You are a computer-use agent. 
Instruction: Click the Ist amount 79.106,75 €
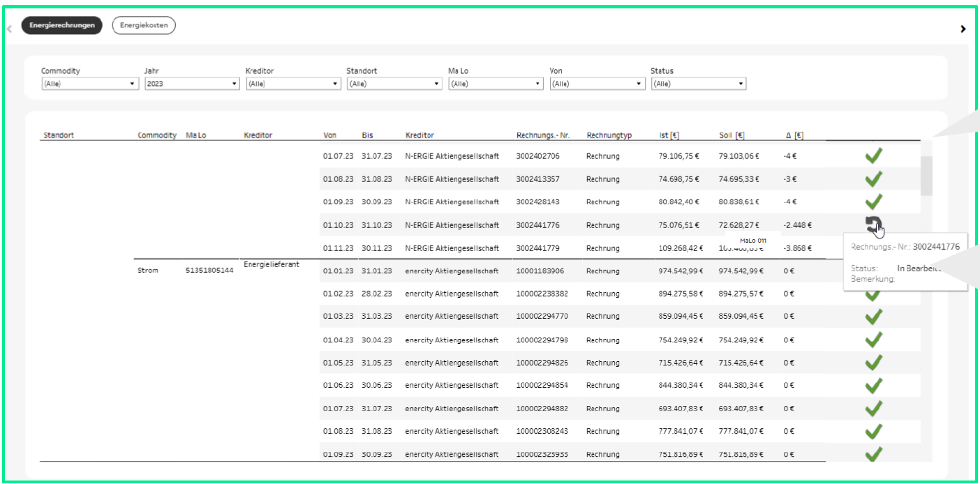(x=681, y=156)
